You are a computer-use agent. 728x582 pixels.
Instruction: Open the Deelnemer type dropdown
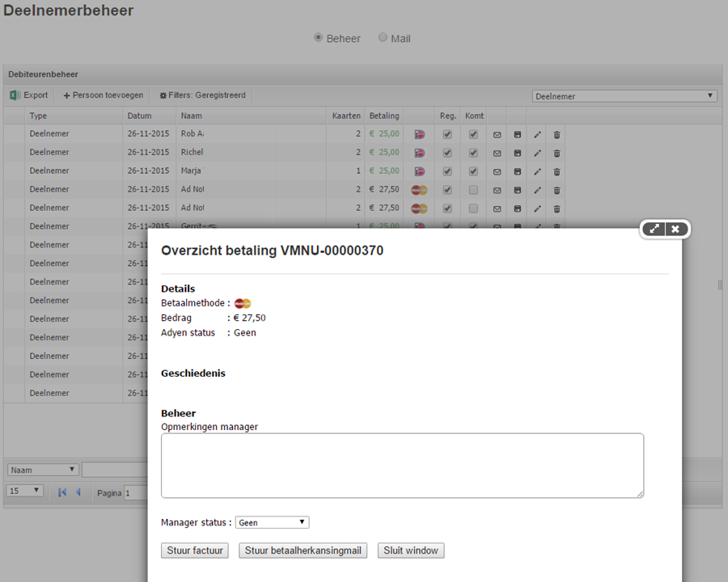coord(624,96)
